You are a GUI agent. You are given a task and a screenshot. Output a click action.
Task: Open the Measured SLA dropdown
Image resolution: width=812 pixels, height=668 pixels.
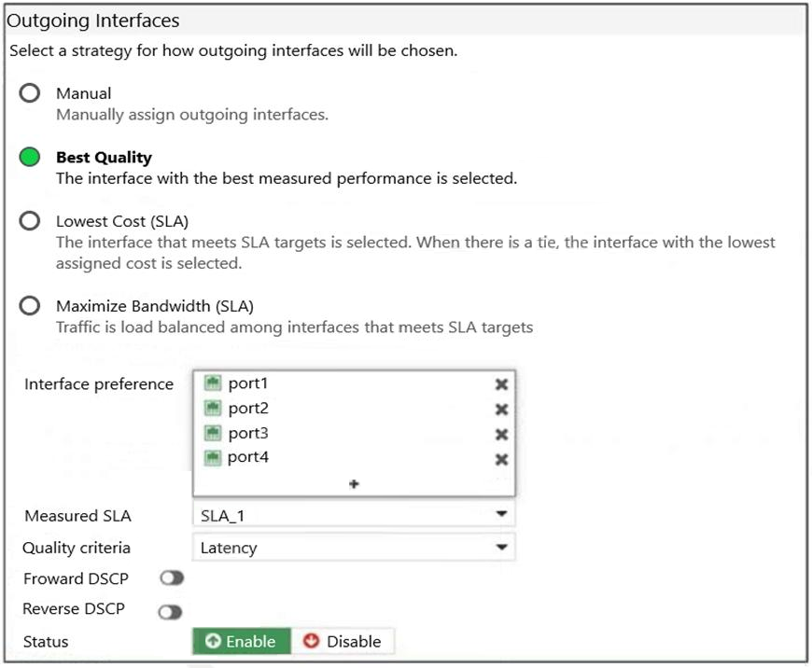pyautogui.click(x=354, y=515)
